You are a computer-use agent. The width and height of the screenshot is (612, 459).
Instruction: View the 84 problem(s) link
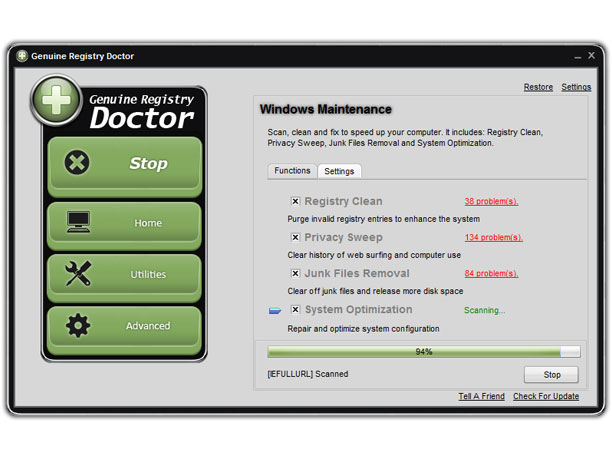click(491, 274)
